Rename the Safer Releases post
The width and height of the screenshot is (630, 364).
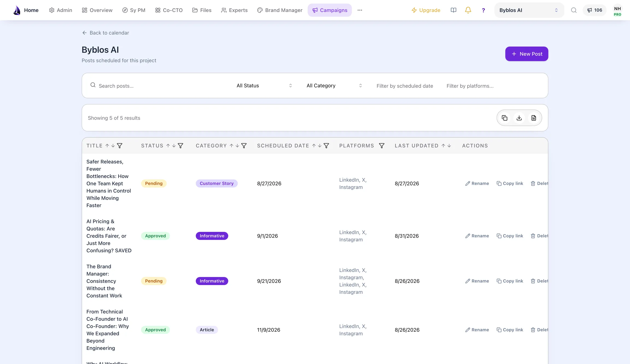point(477,184)
